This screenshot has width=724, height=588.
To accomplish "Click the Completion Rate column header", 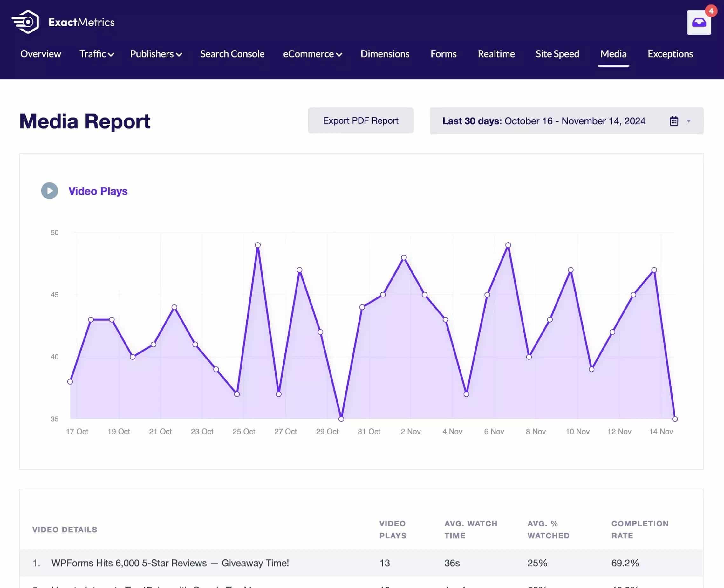I will pyautogui.click(x=640, y=530).
